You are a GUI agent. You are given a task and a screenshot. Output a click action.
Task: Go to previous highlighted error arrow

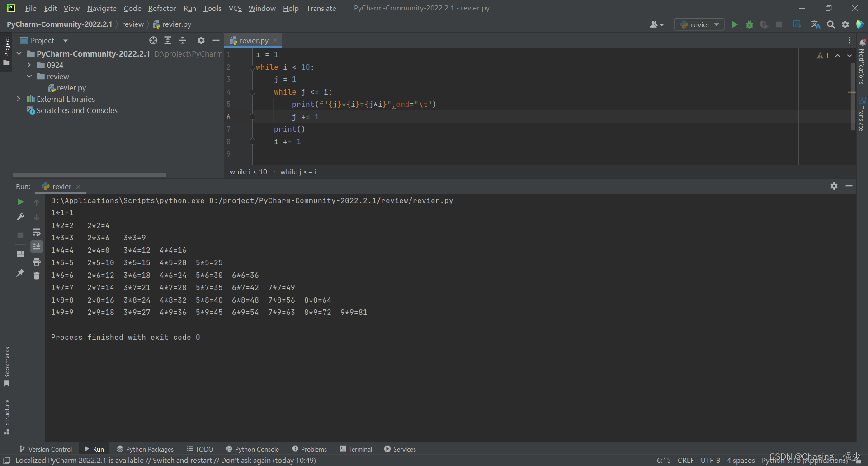click(838, 56)
